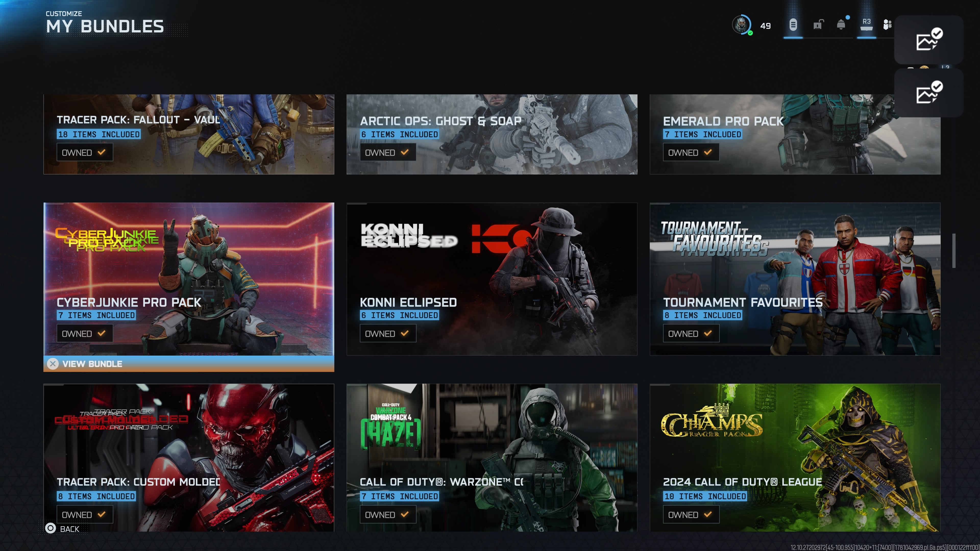Click Owned badge on Emerald Pro Pack
The height and width of the screenshot is (551, 980).
click(691, 153)
